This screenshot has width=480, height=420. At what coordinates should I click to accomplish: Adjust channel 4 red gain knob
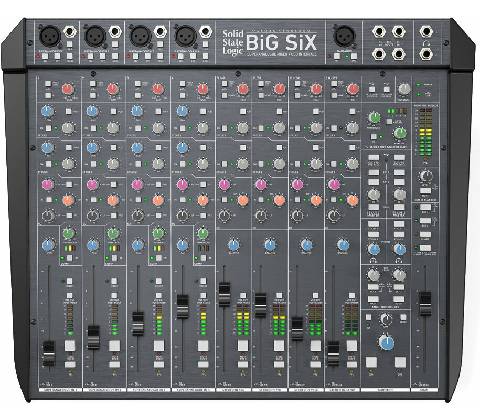tap(203, 89)
